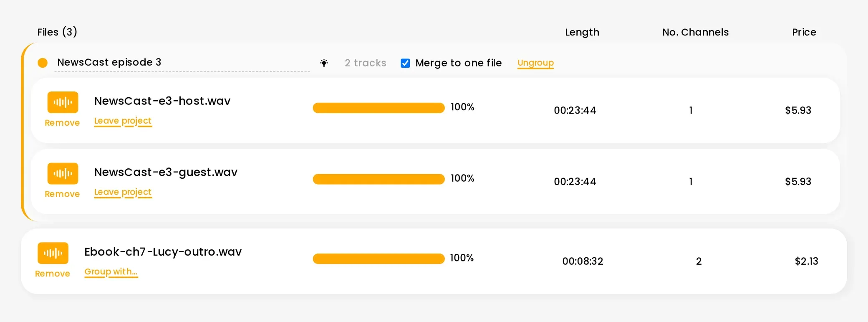Remove NewsCast-e3-host.wav file
This screenshot has width=868, height=322.
62,123
